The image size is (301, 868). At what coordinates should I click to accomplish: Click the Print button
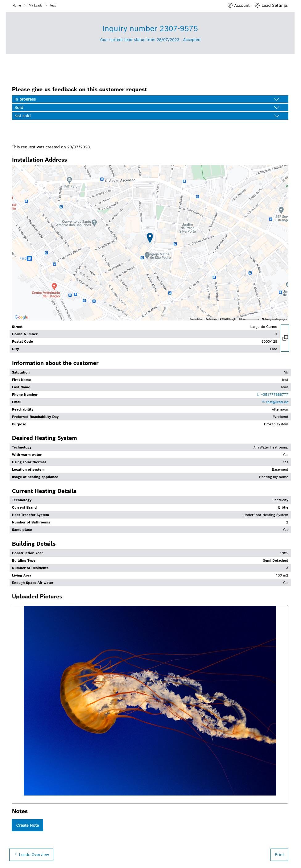coord(279,854)
